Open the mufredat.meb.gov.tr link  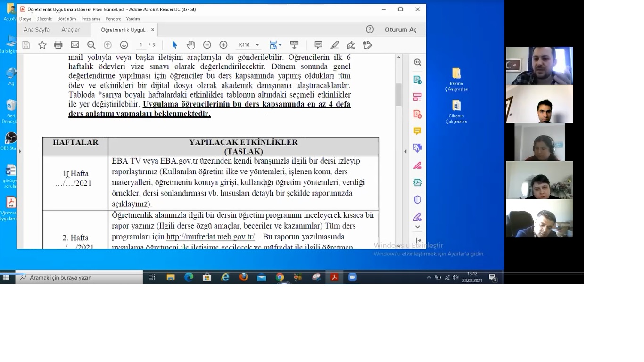click(210, 237)
